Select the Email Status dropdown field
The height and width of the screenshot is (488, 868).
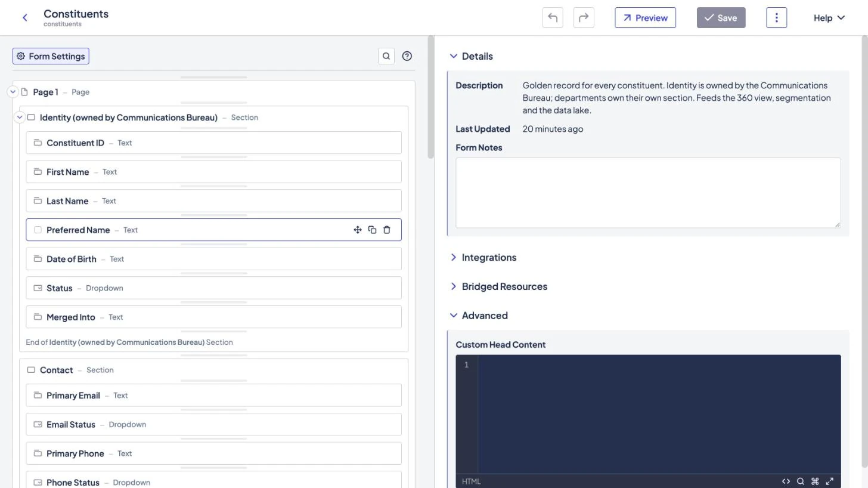213,425
